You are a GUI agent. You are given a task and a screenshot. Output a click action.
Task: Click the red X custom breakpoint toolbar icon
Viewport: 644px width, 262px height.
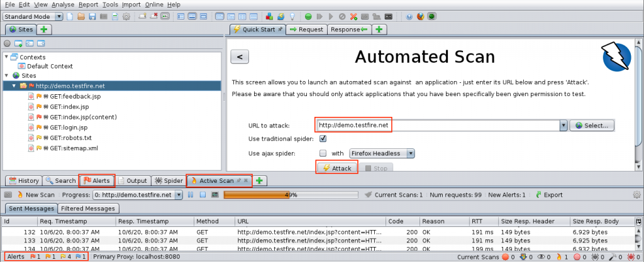pos(353,17)
